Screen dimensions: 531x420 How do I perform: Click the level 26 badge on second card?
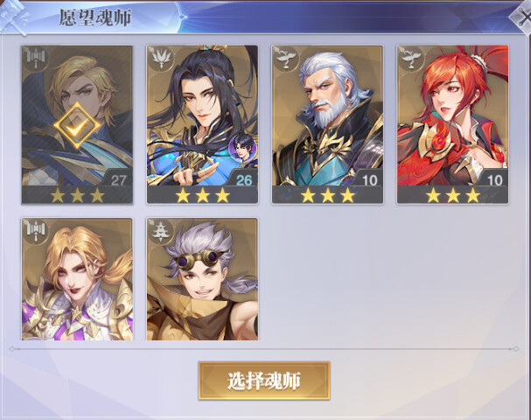[243, 178]
